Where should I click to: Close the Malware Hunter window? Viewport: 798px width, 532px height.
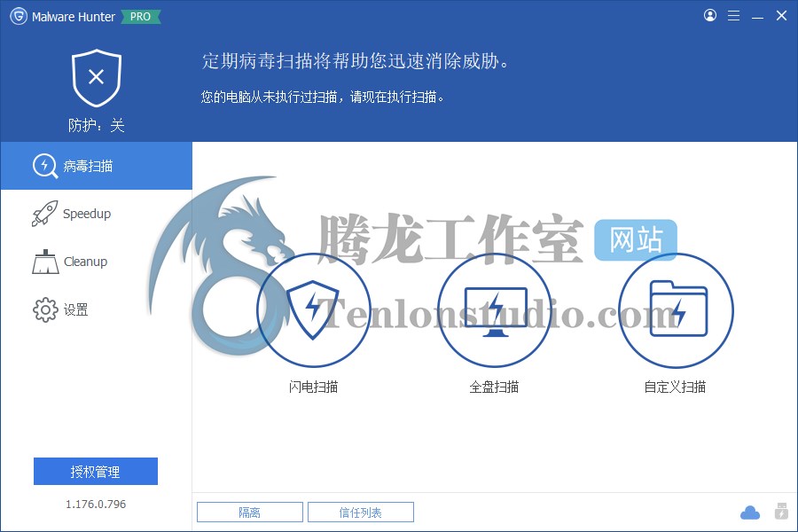point(781,16)
